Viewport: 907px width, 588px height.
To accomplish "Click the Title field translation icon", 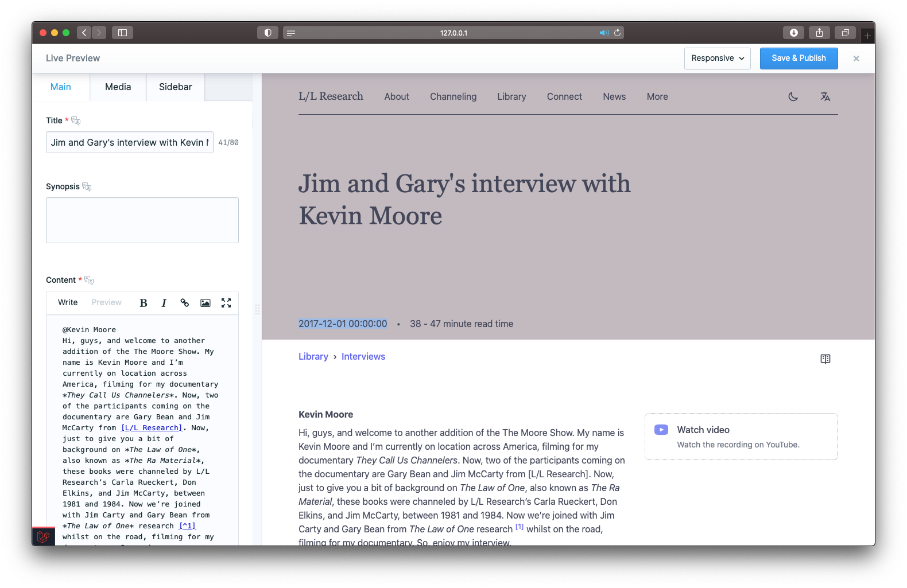I will pos(76,121).
